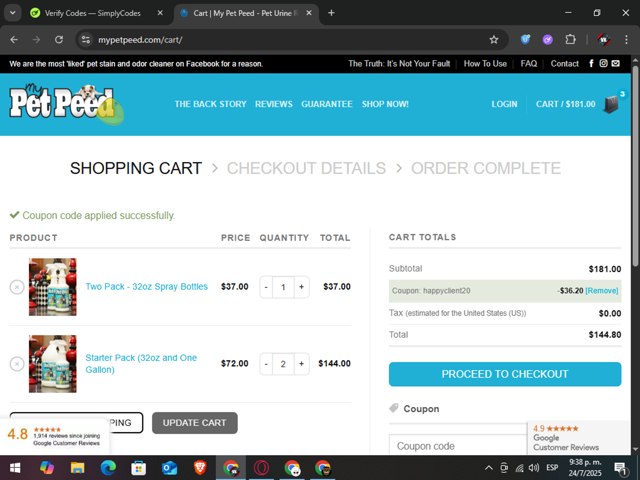Screen dimensions: 640x480
Task: Go forward to the next page
Action: [36, 40]
